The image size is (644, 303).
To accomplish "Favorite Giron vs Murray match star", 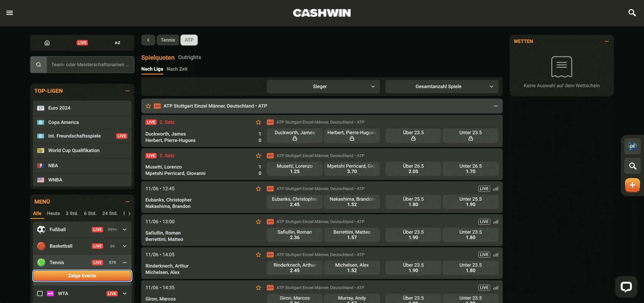I will click(258, 287).
